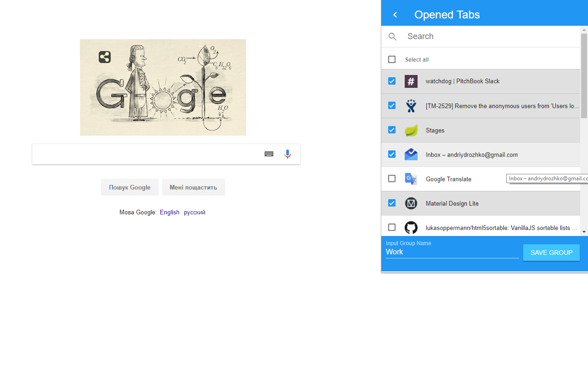Click the Gmail inbox favicon
This screenshot has height=368, width=588.
411,154
